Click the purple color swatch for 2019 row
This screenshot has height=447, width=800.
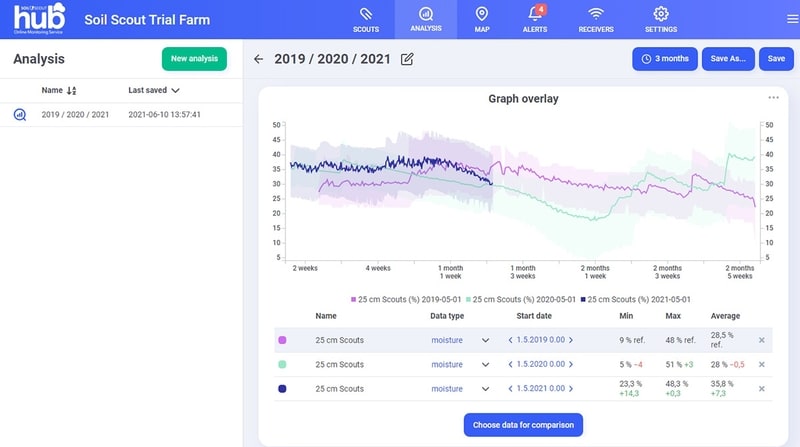coord(282,340)
